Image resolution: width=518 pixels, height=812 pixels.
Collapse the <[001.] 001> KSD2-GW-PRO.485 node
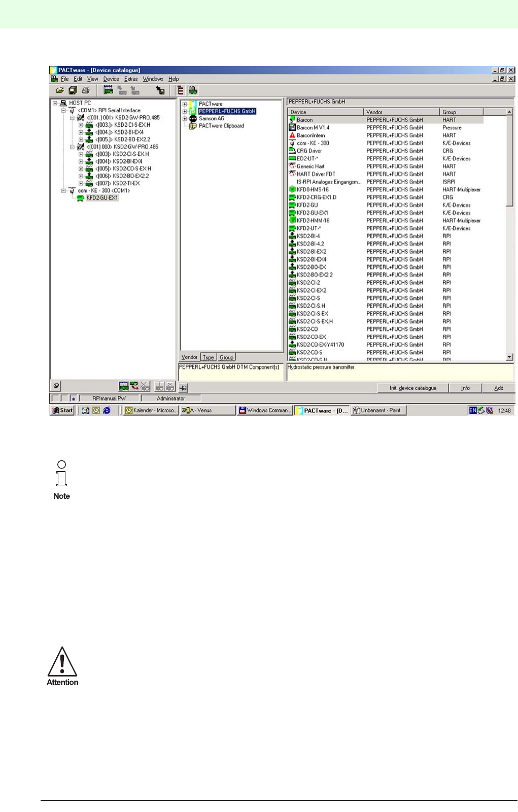click(x=72, y=118)
